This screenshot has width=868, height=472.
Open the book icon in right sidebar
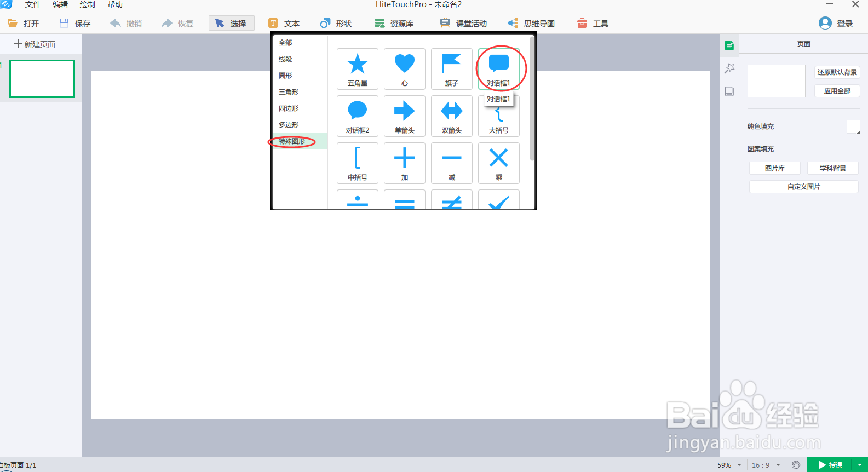(x=729, y=91)
